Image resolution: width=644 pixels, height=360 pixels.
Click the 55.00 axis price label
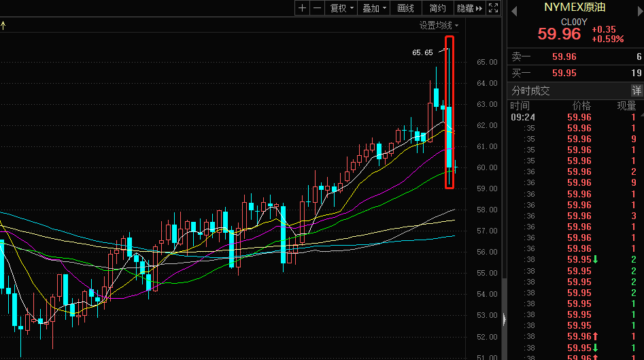coord(487,273)
